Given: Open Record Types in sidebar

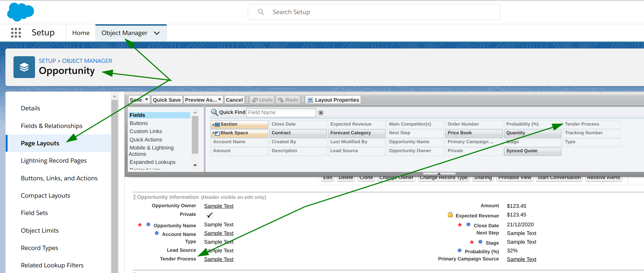Looking at the screenshot, I should click(40, 248).
